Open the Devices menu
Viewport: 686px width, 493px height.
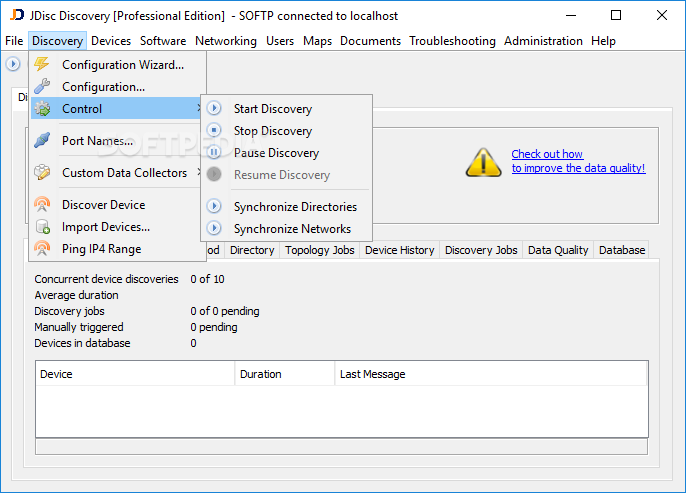coord(111,41)
